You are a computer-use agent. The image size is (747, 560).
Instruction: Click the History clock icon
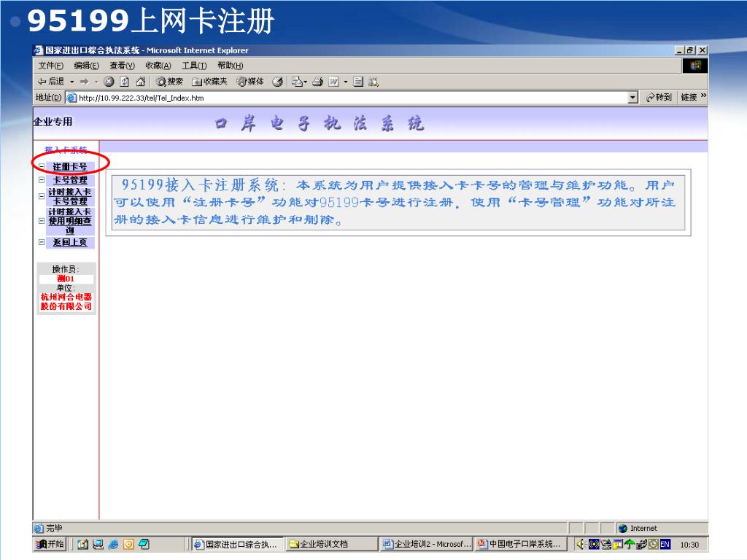pos(277,82)
